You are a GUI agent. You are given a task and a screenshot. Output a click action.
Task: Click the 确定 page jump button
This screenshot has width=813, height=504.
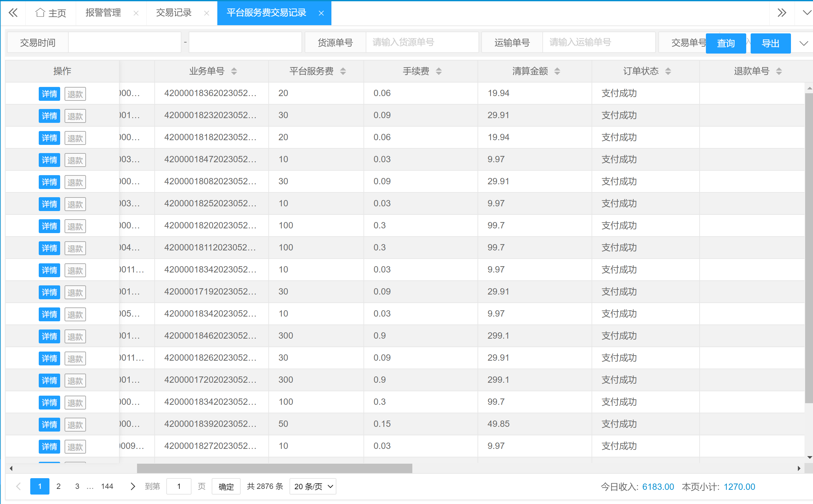(226, 487)
